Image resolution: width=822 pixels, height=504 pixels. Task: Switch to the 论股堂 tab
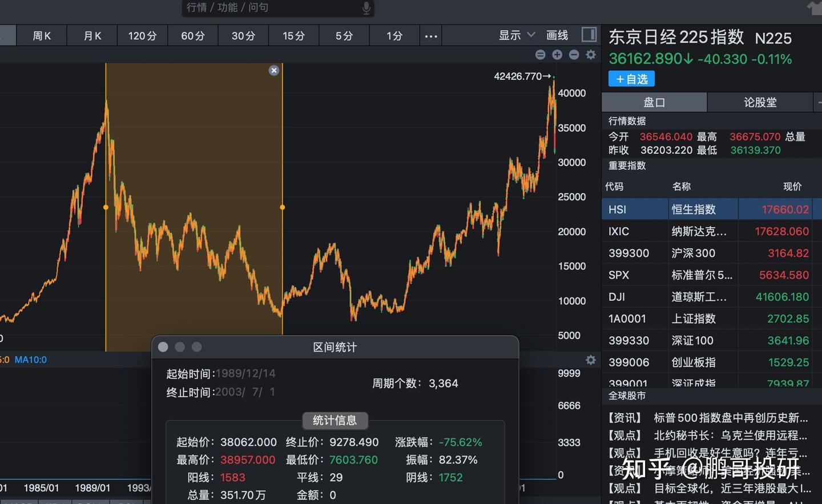(x=760, y=103)
